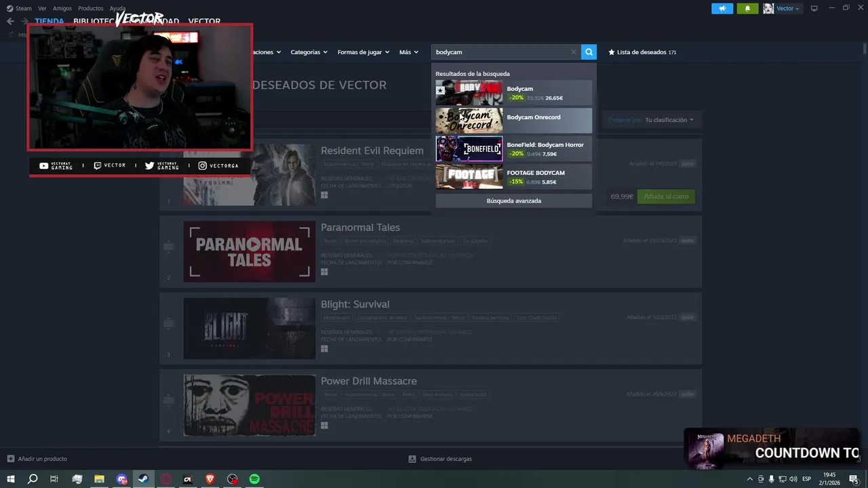The image size is (868, 488).
Task: Click the blue search magnifier button
Action: [589, 52]
